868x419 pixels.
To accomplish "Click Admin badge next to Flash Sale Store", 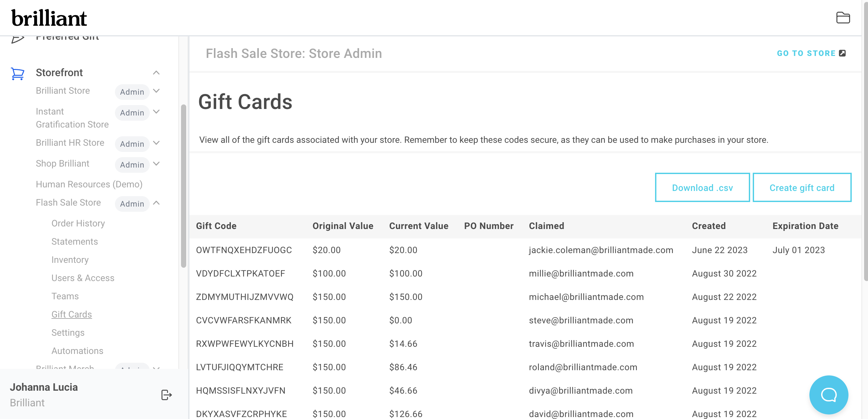I will 132,204.
